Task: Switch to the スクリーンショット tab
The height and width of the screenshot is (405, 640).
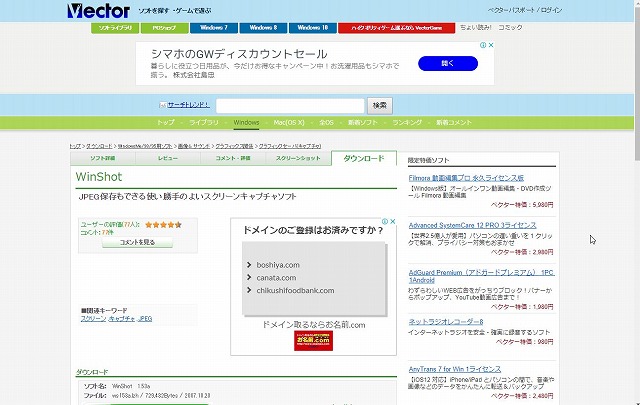Action: (x=298, y=158)
